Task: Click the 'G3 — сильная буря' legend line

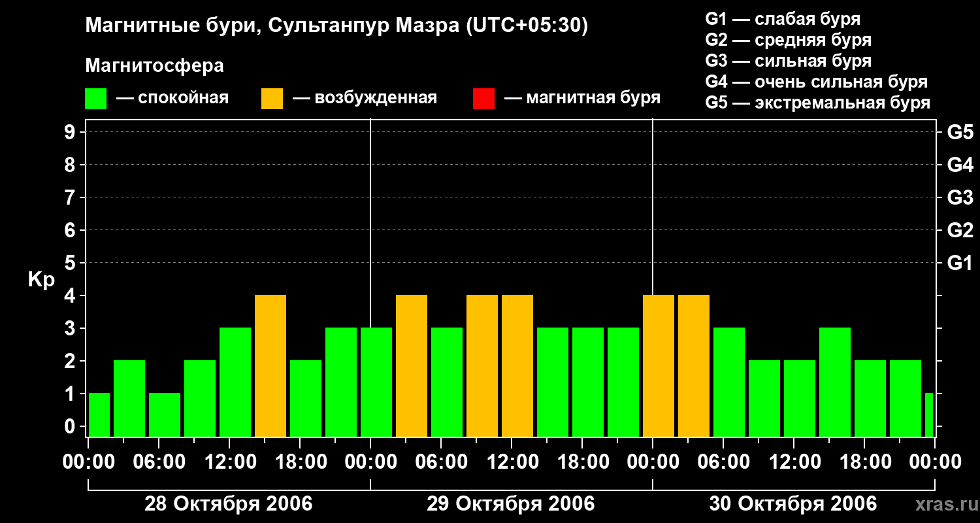Action: (788, 61)
